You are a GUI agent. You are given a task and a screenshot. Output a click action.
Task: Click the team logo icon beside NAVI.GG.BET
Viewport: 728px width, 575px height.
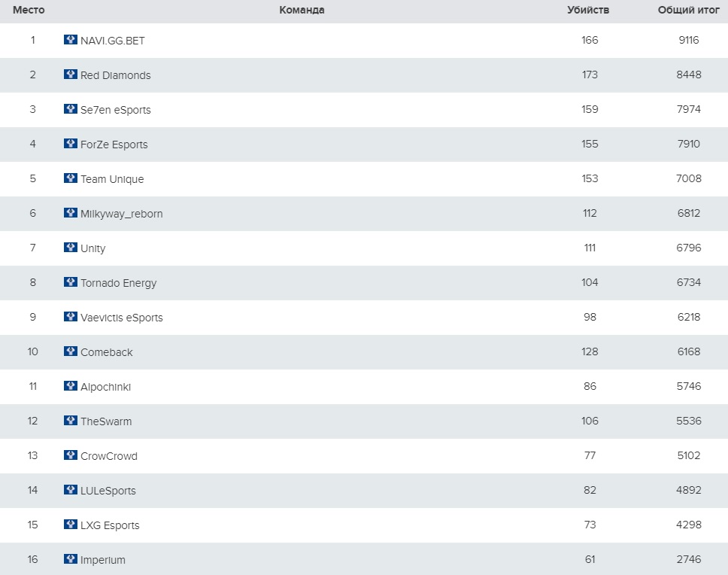(x=71, y=40)
